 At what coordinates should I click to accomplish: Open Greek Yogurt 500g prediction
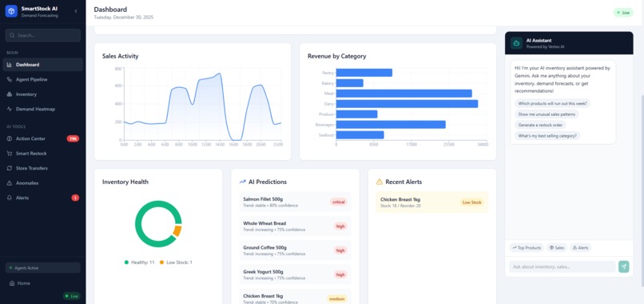click(x=295, y=274)
